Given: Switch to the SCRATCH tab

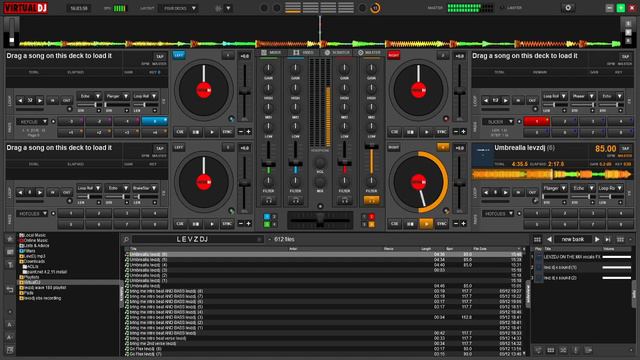Looking at the screenshot, I should click(337, 53).
